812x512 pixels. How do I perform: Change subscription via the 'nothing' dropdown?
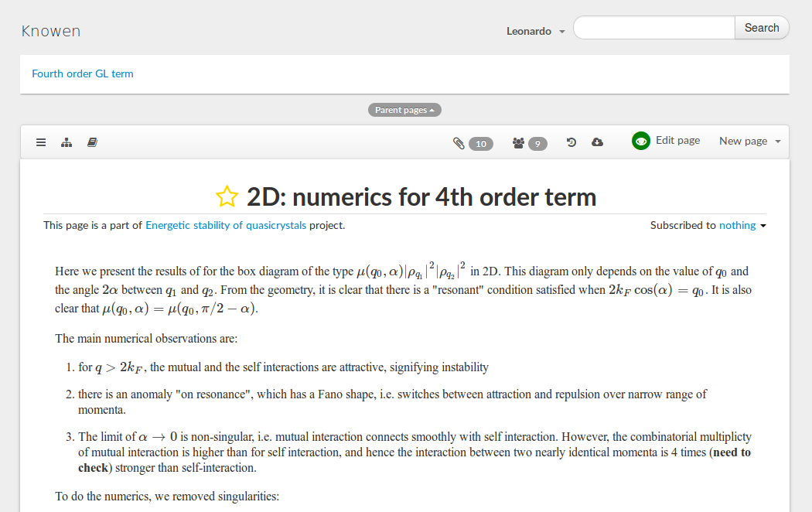742,225
